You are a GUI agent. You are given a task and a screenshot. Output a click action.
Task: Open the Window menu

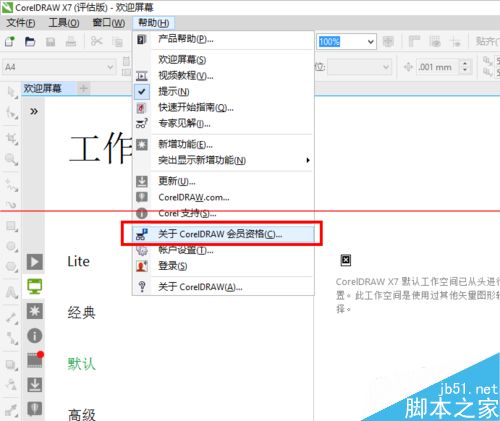click(x=109, y=23)
